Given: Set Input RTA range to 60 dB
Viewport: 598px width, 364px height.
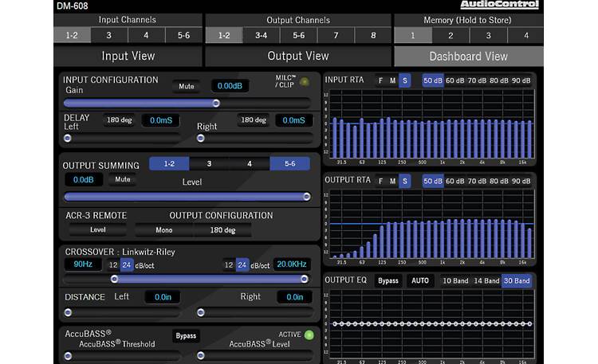Looking at the screenshot, I should (x=455, y=80).
